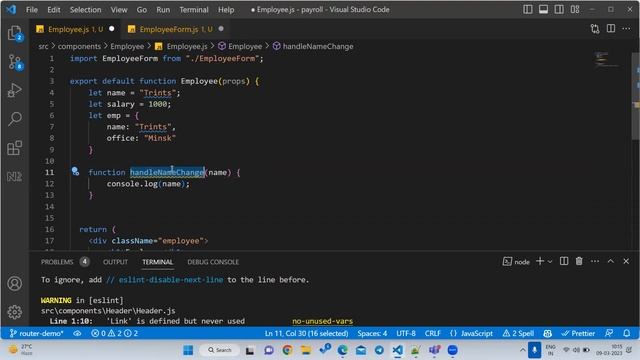This screenshot has height=360, width=640.
Task: Click the Prettier status item
Action: (578, 333)
